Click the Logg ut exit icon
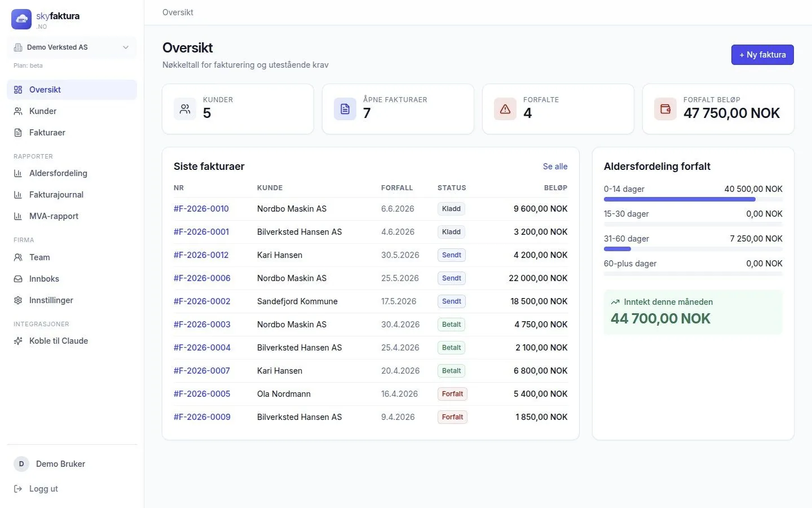The height and width of the screenshot is (508, 812). (18, 489)
